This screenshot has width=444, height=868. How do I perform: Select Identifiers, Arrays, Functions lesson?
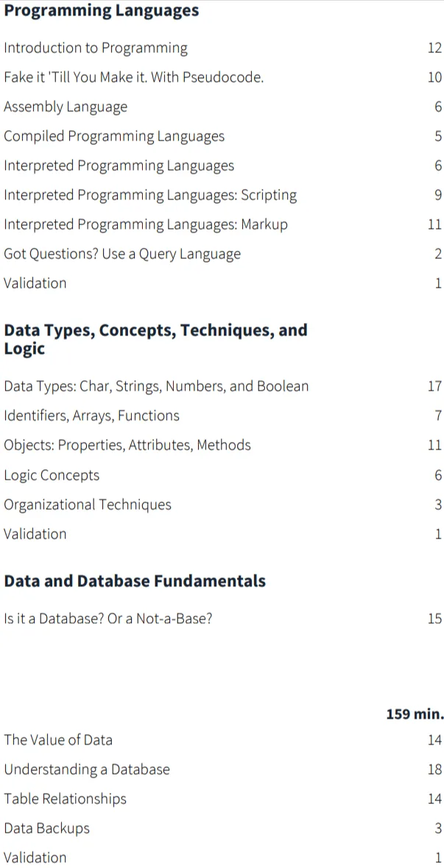pyautogui.click(x=91, y=416)
